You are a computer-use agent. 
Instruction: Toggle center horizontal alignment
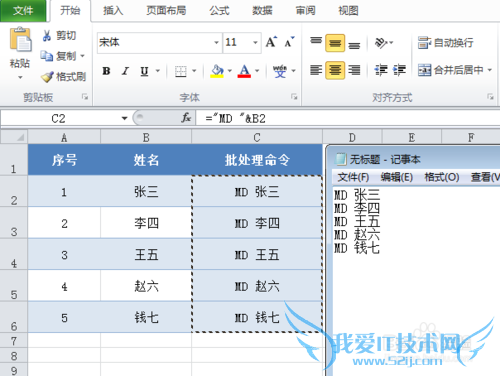point(335,70)
